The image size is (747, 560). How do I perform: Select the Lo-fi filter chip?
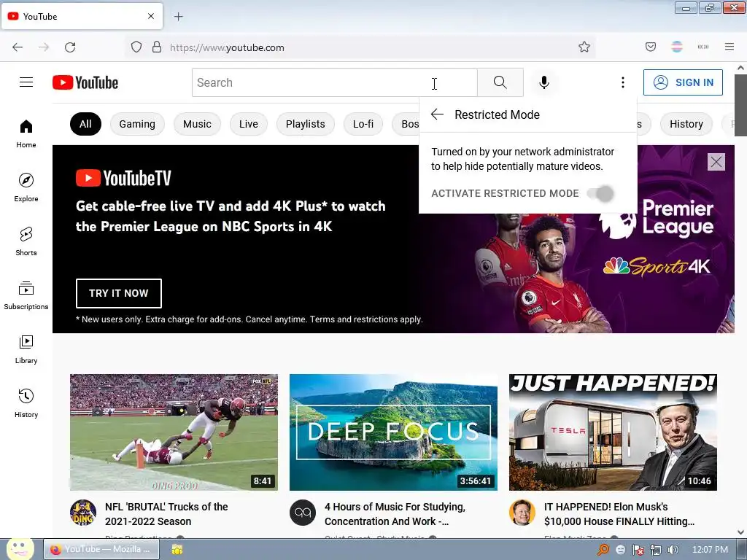point(363,124)
